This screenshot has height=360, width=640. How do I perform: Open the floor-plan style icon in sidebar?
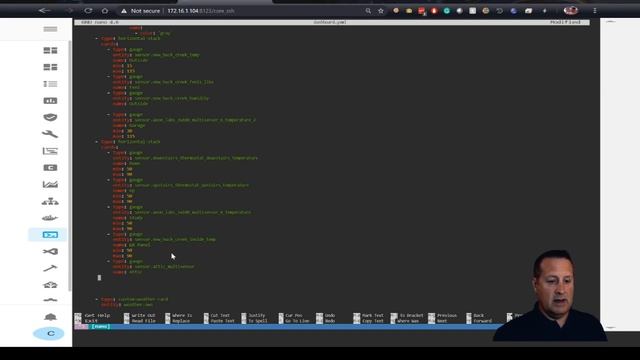coord(50,151)
